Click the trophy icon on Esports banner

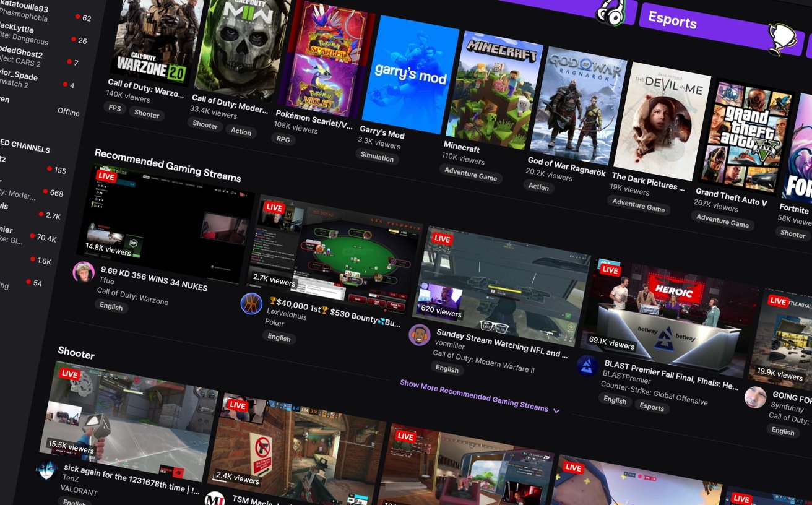point(781,39)
